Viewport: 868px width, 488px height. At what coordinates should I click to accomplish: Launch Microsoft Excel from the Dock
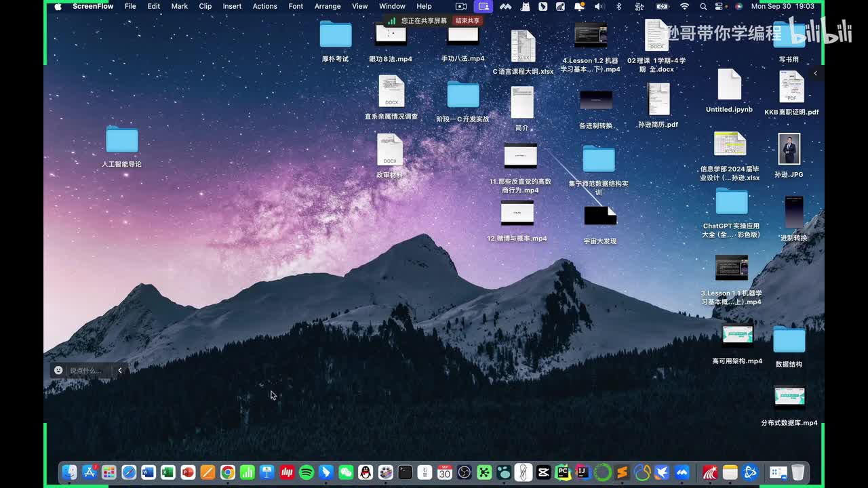[x=168, y=472]
